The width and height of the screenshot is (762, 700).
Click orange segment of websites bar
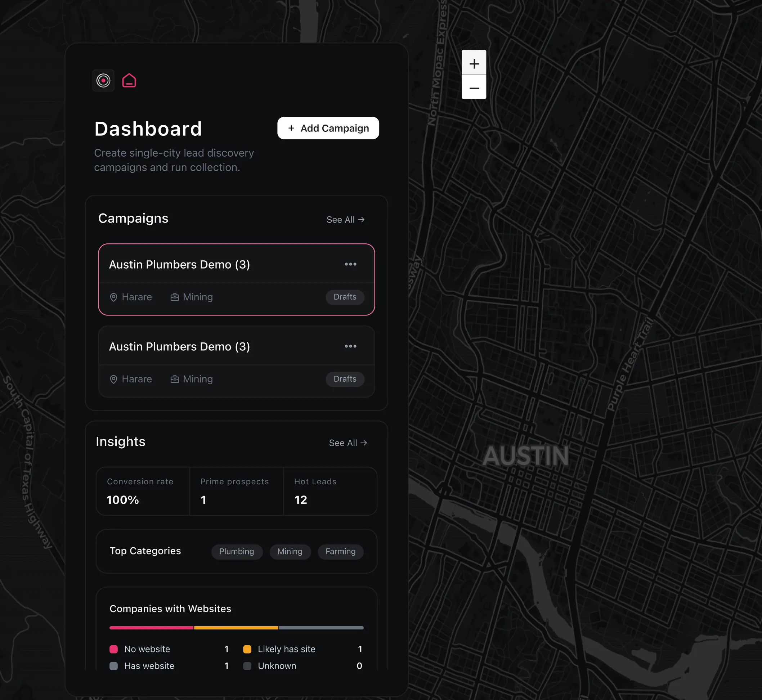(236, 628)
